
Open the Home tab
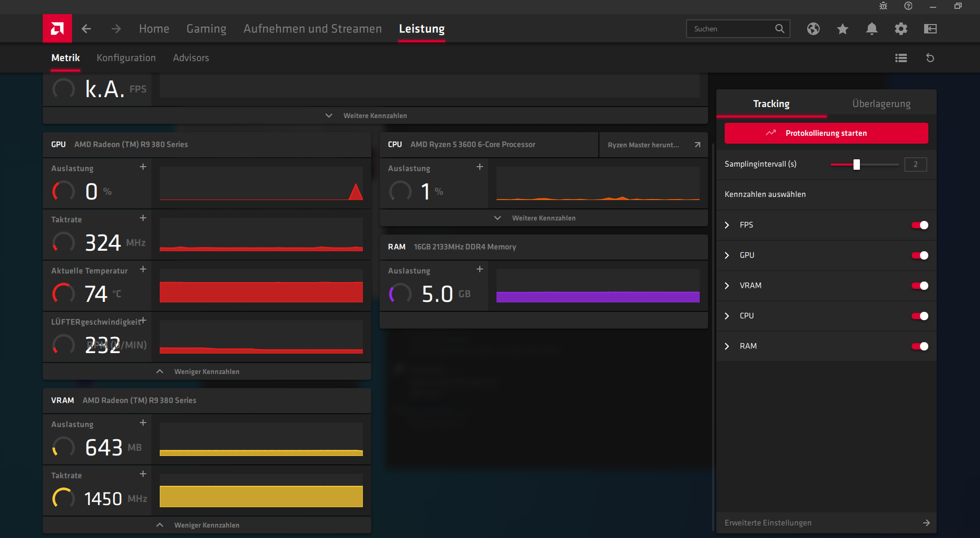[154, 29]
